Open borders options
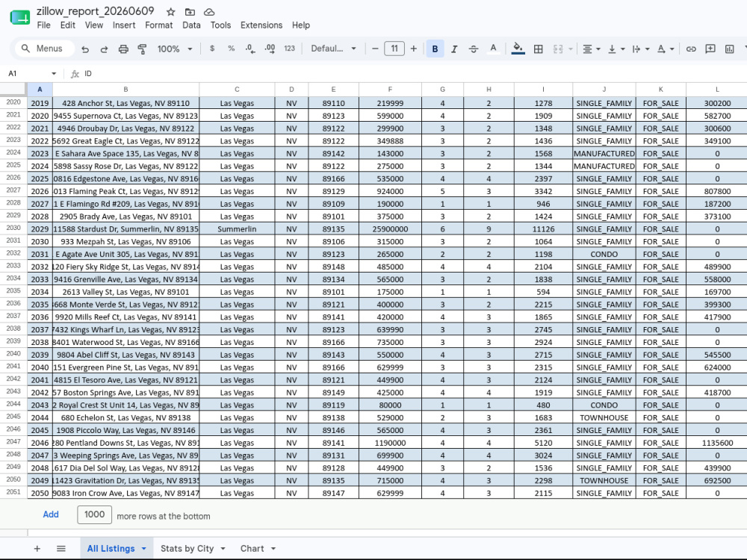 pos(539,49)
